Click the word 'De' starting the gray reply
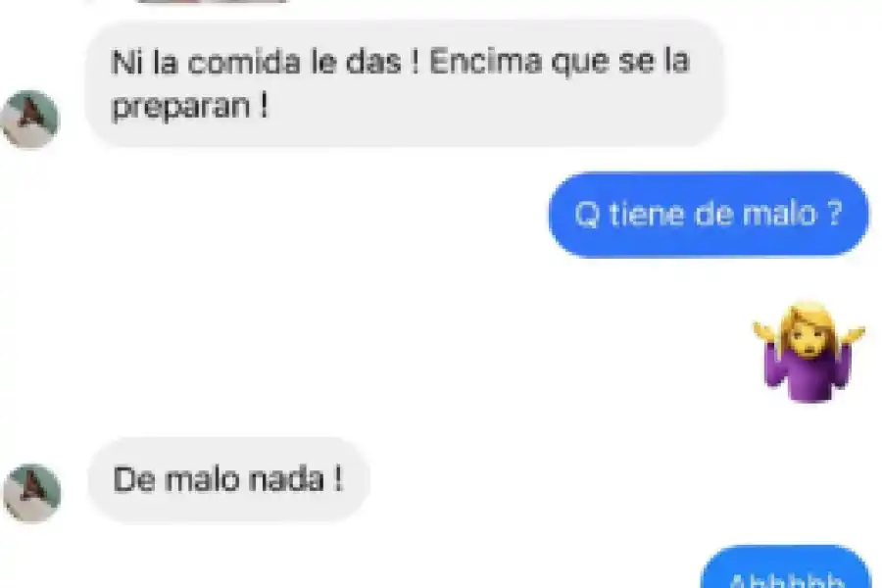 pyautogui.click(x=134, y=480)
